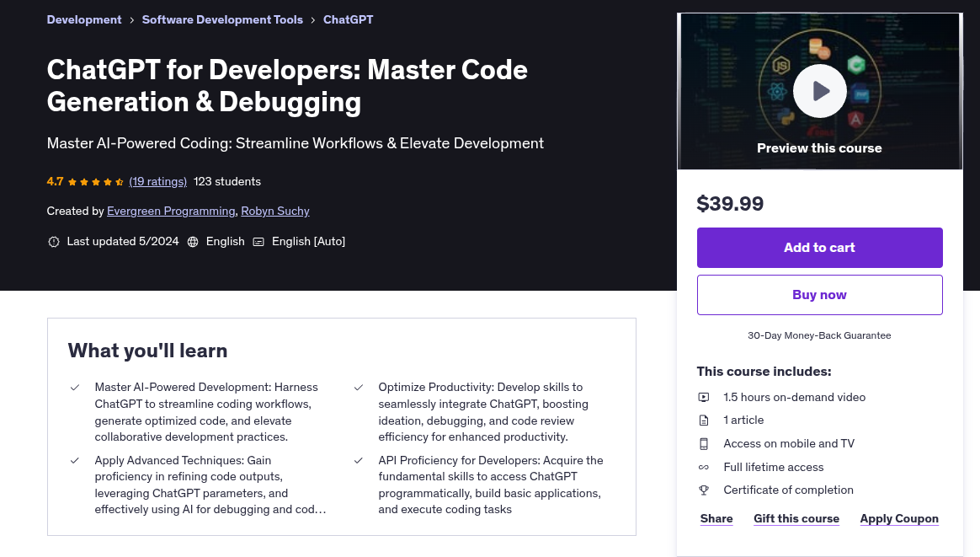980x557 pixels.
Task: Open Software Development Tools breadcrumb
Action: pos(222,19)
